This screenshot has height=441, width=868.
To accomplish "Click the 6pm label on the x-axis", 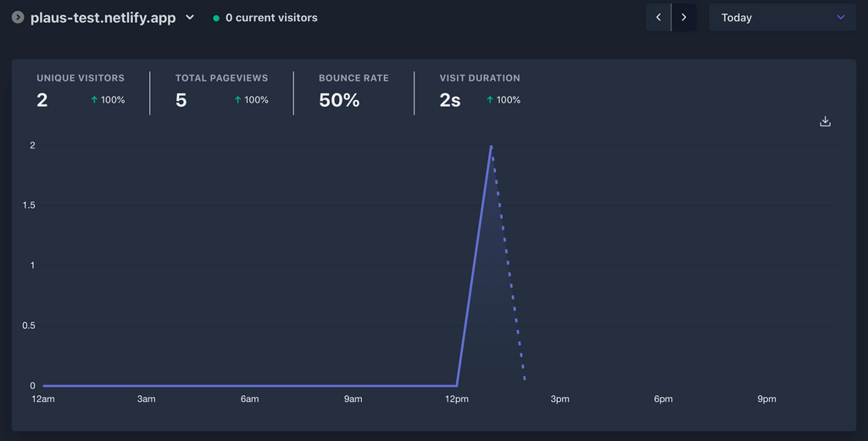I will coord(663,399).
